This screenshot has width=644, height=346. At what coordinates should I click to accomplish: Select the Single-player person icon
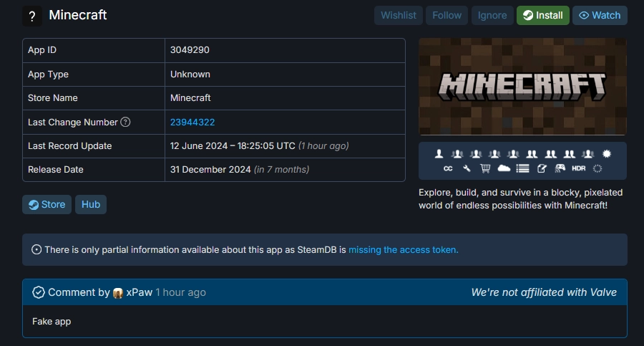(x=439, y=154)
